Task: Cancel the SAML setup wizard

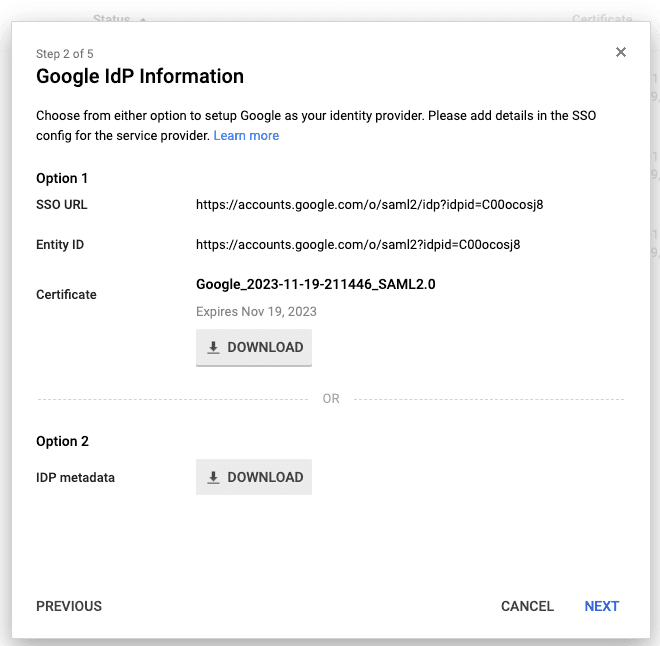Action: pyautogui.click(x=527, y=606)
